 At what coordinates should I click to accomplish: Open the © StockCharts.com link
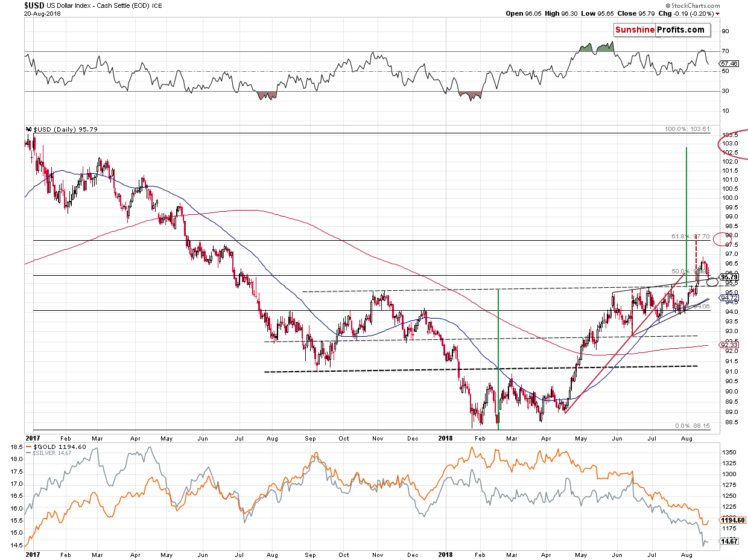[x=693, y=5]
